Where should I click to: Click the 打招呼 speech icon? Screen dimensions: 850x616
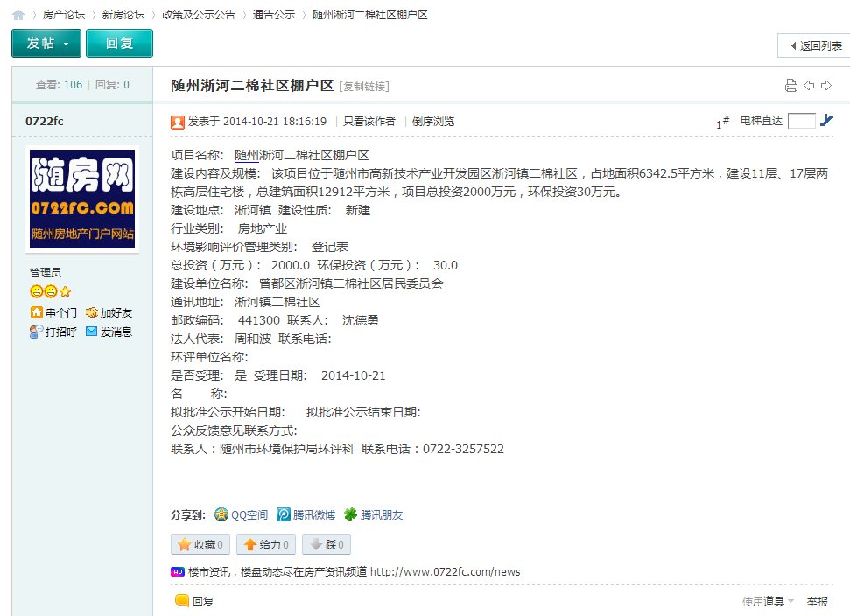(x=36, y=332)
